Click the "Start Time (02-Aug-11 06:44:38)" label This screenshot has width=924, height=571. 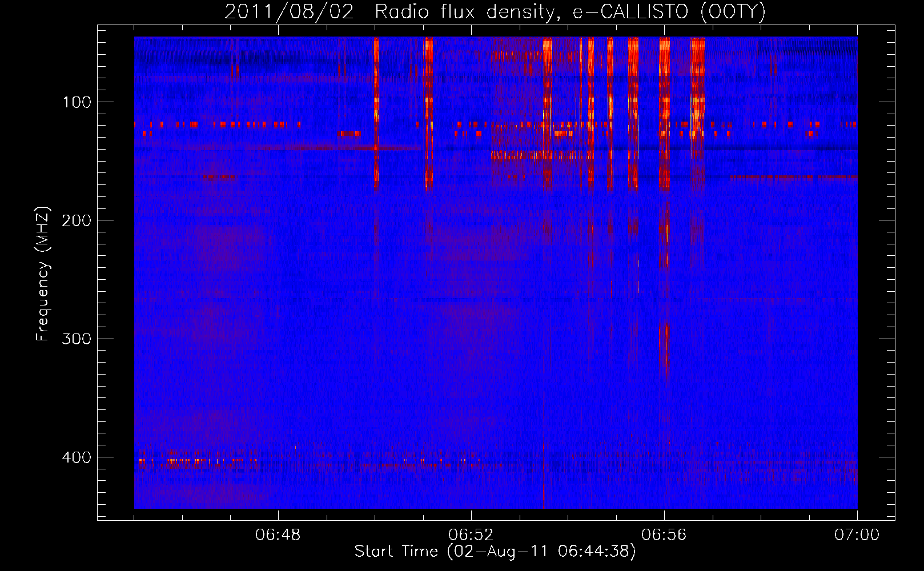[495, 552]
